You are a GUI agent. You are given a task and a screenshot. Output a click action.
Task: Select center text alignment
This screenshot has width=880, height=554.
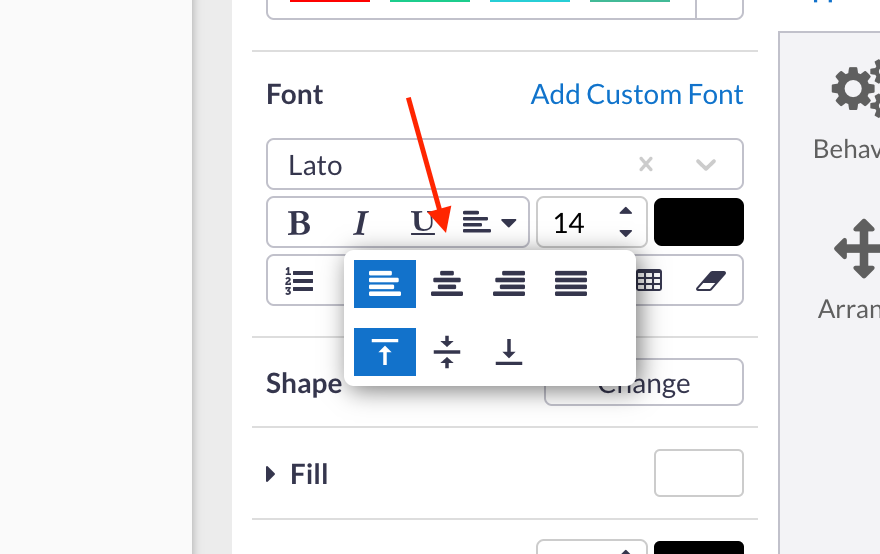(x=447, y=284)
